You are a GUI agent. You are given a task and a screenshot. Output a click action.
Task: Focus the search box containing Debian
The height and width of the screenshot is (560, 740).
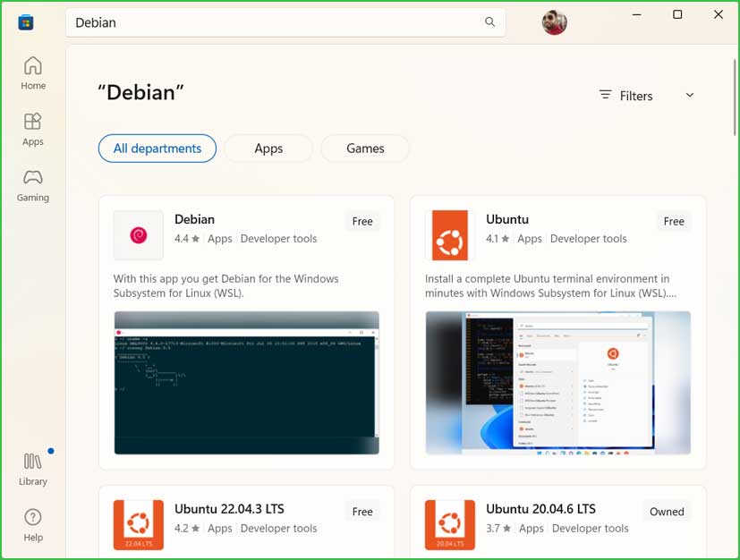[x=285, y=22]
